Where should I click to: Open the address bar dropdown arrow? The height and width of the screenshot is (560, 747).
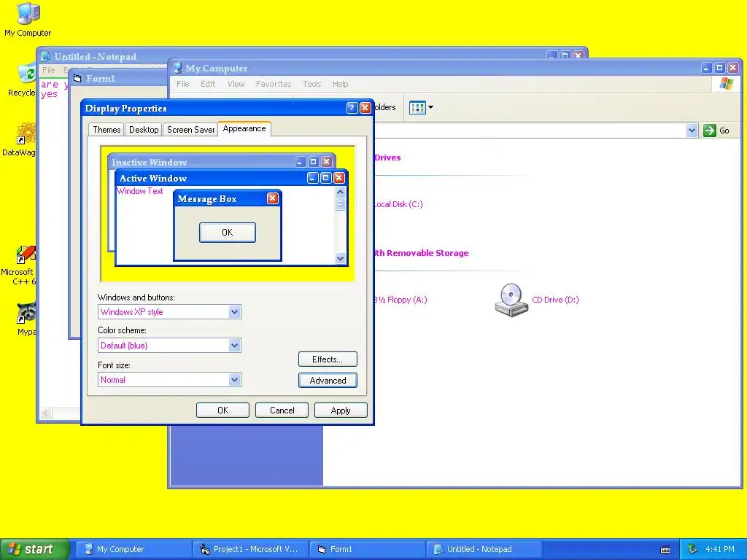pyautogui.click(x=692, y=131)
